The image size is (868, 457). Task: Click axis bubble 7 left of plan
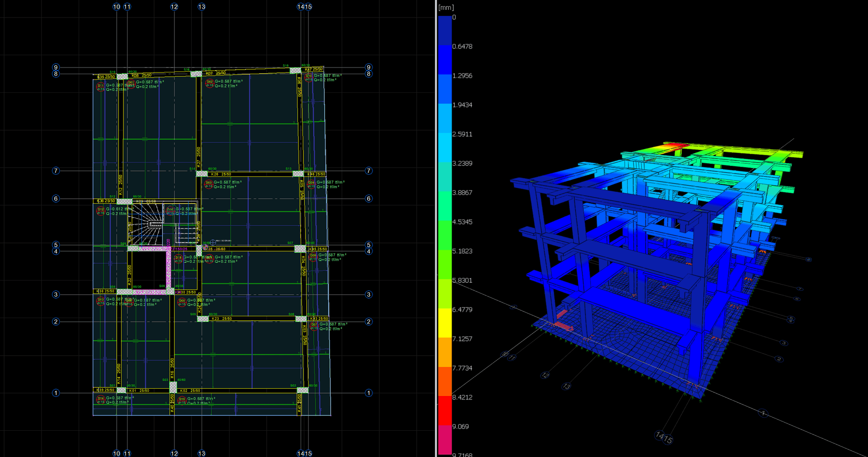click(56, 171)
